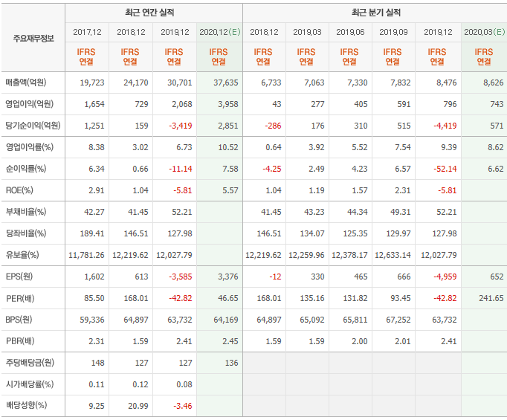This screenshot has height=420, width=507.
Task: Click the revenue value 30,701
Action: [180, 83]
